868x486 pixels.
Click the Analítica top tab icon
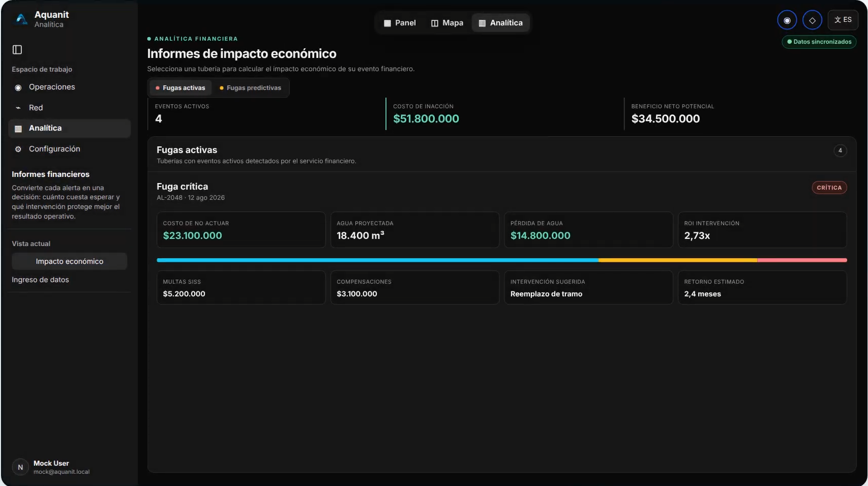pyautogui.click(x=482, y=23)
